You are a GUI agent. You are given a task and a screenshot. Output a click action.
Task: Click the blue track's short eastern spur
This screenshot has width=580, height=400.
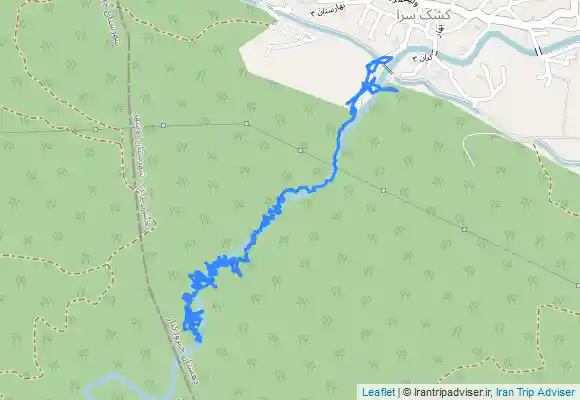coord(387,88)
